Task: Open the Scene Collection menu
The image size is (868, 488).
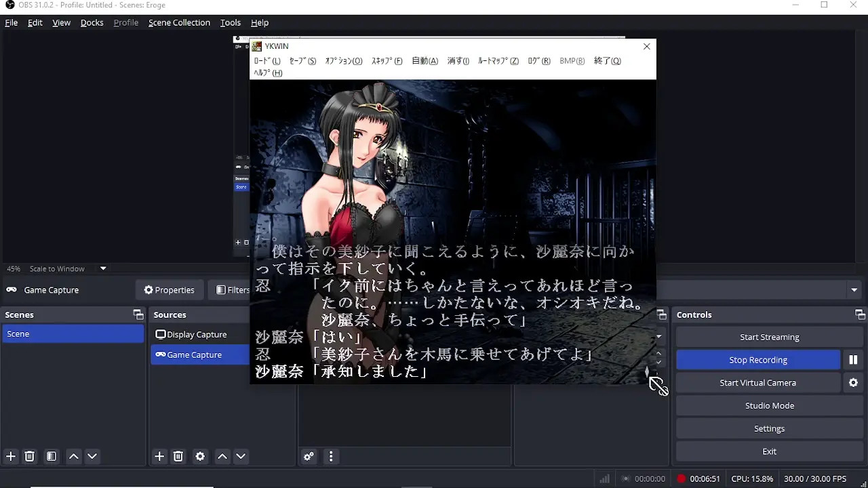Action: pos(179,22)
